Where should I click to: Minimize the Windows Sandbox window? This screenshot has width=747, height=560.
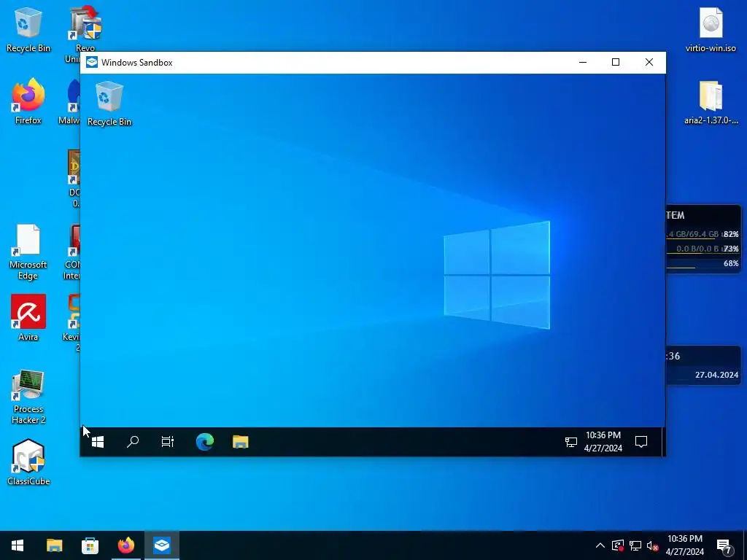[583, 63]
